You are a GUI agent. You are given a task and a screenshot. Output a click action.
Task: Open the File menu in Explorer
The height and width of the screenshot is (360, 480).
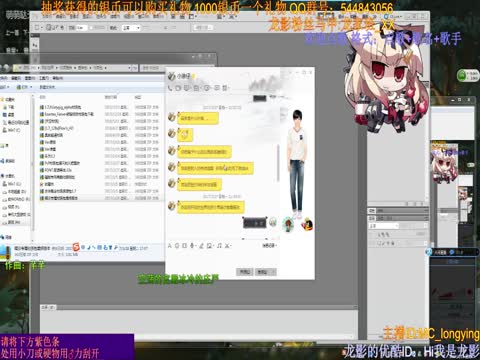(3, 78)
